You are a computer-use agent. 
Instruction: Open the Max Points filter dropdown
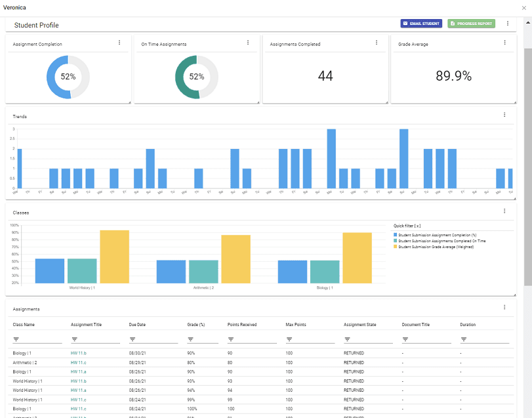click(288, 339)
